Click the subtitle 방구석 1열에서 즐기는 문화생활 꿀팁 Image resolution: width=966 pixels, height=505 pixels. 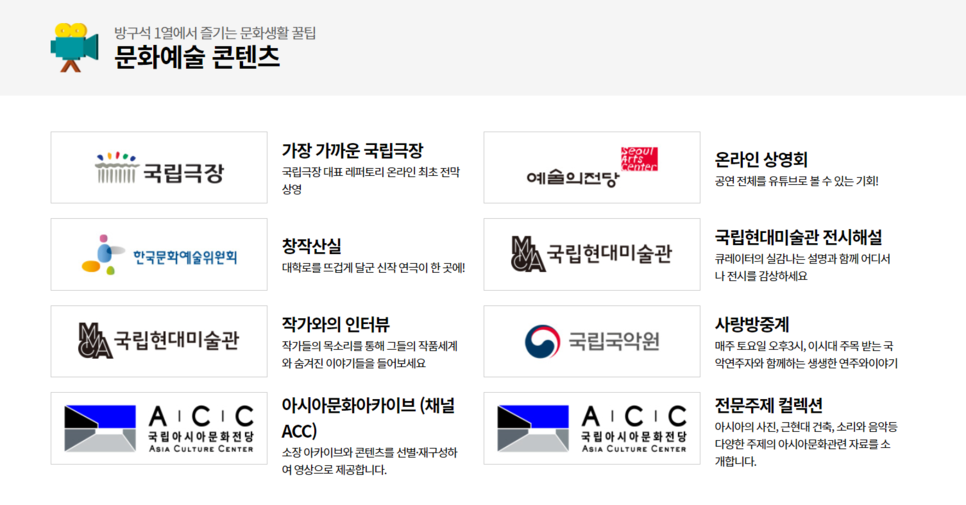pos(215,33)
